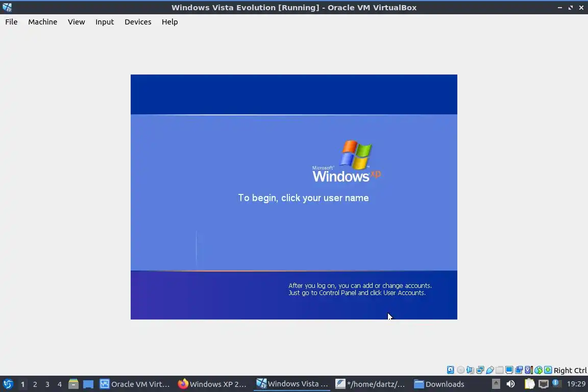Open the Devices menu
The height and width of the screenshot is (392, 588).
[x=138, y=22]
